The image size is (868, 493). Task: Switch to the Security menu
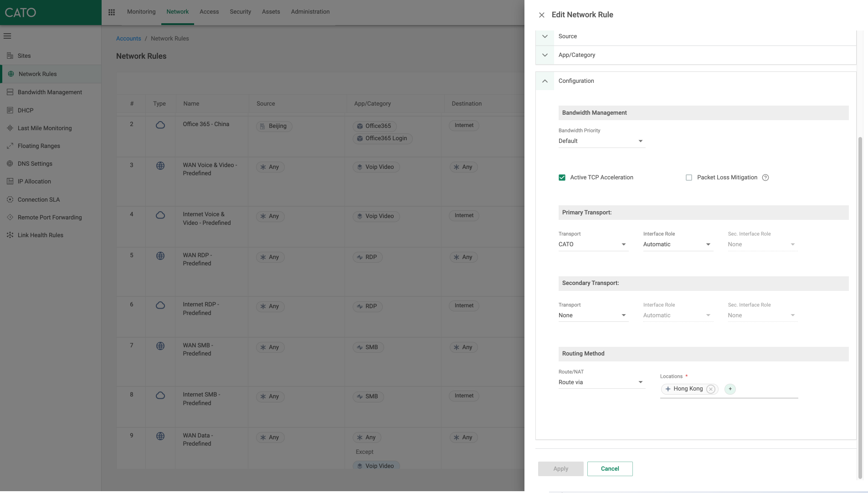point(240,12)
